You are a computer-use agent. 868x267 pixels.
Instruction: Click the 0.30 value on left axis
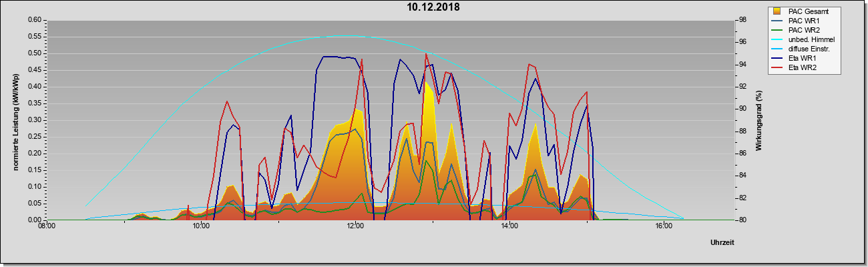pyautogui.click(x=35, y=119)
